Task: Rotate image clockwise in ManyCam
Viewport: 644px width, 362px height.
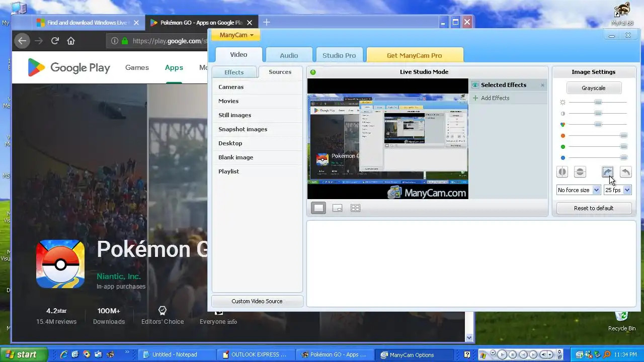Action: point(608,172)
